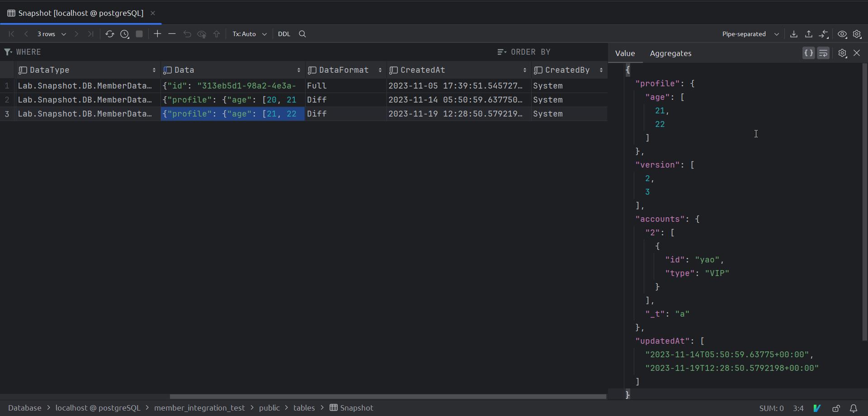Viewport: 868px width, 416px height.
Task: Click the Reload Page refresh icon
Action: (109, 34)
